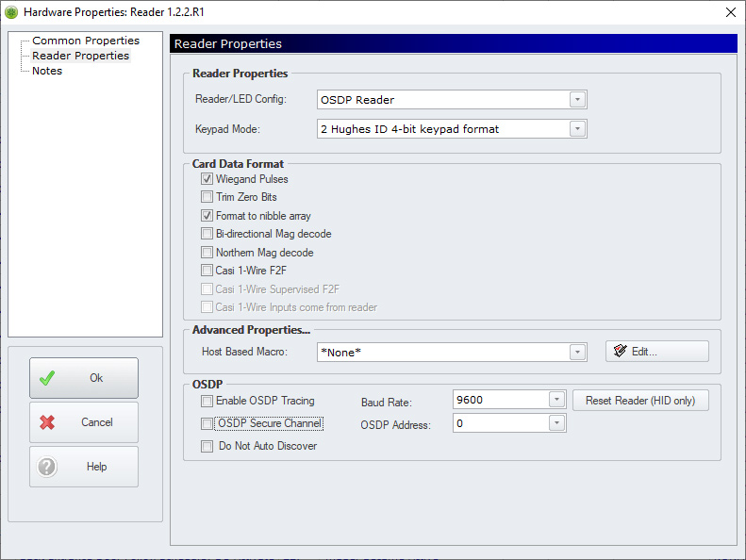Select Common Properties in tree
The image size is (746, 560).
point(86,41)
